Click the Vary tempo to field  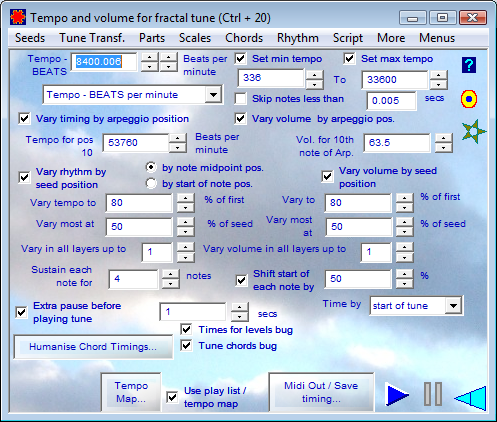(139, 203)
